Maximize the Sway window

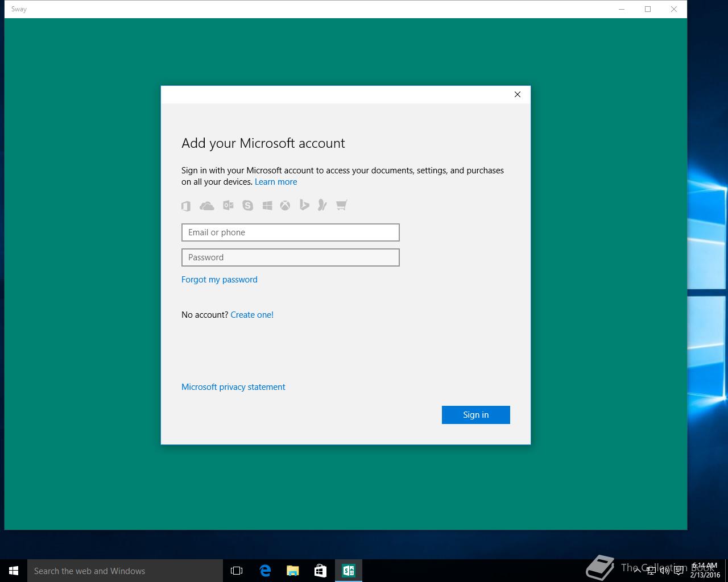coord(648,9)
